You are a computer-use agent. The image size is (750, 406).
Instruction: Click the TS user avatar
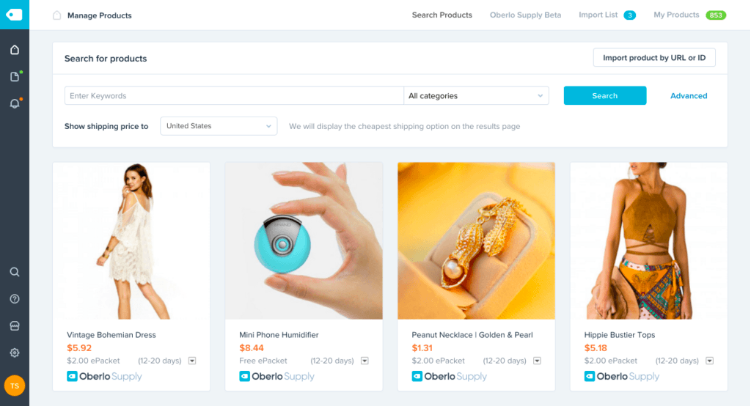(14, 385)
